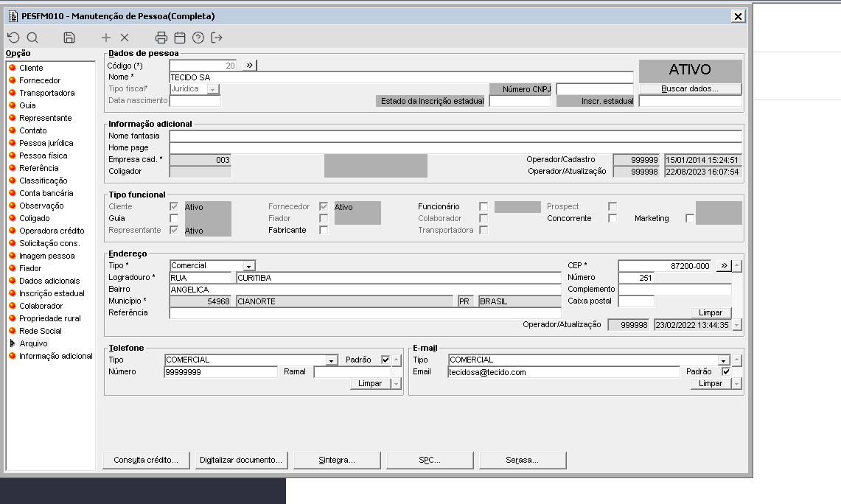This screenshot has width=841, height=504.
Task: Click the orange bullet beside Dados adicionais
Action: tap(13, 281)
